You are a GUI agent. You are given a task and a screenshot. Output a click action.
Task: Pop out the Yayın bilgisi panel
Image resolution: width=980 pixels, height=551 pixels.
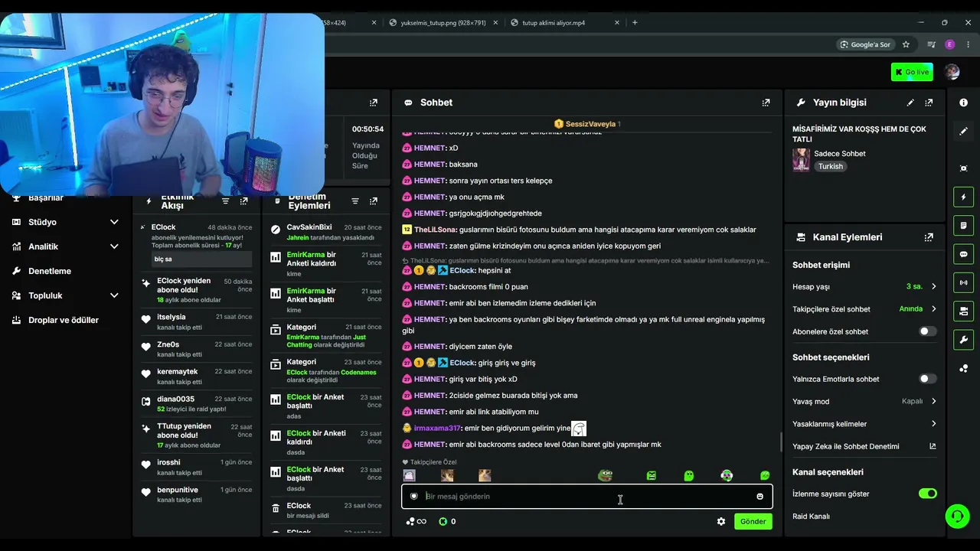929,103
